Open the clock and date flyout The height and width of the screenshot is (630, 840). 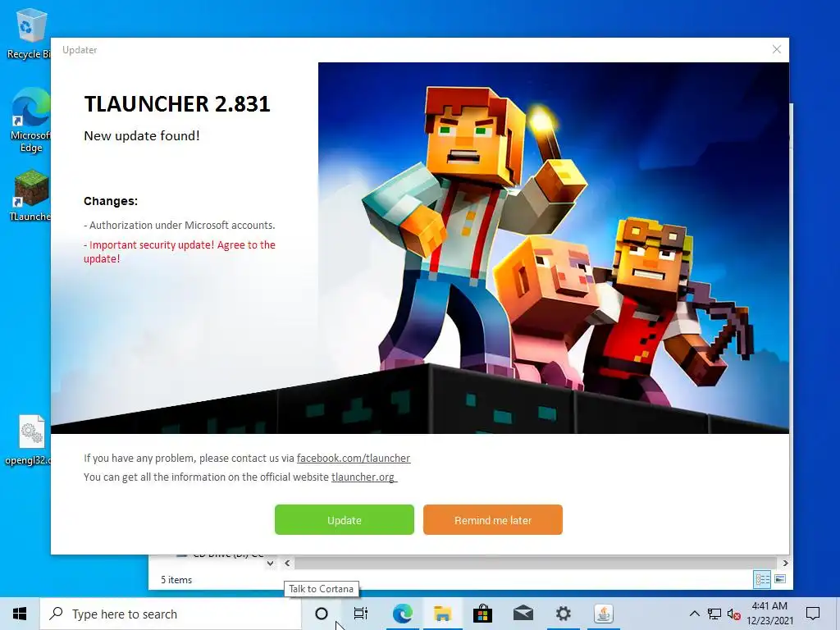(x=769, y=614)
